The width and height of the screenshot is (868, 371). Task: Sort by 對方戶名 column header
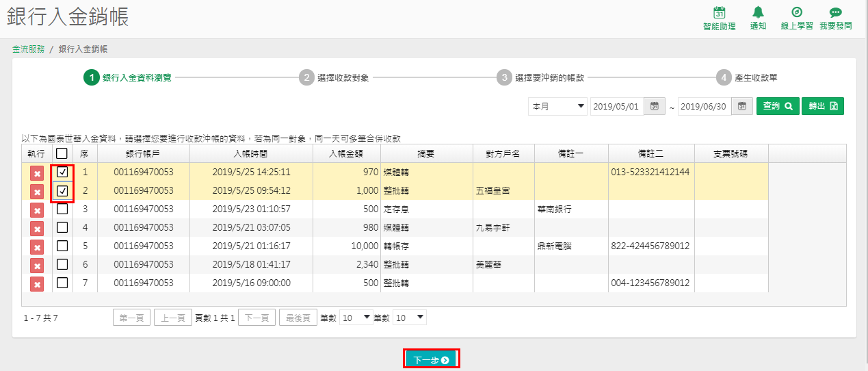[x=503, y=153]
